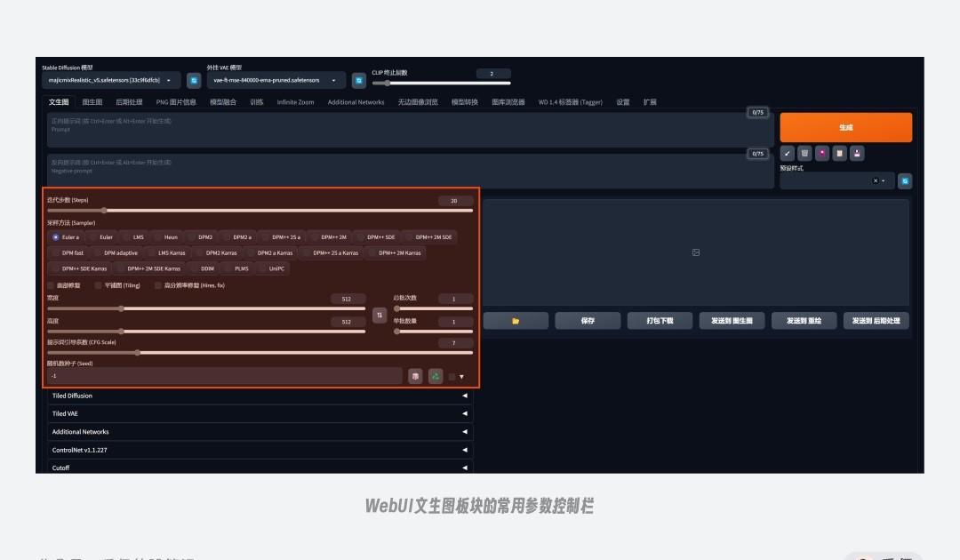Viewport: 960px width, 560px height.
Task: Expand the Cutoff section
Action: (260, 467)
